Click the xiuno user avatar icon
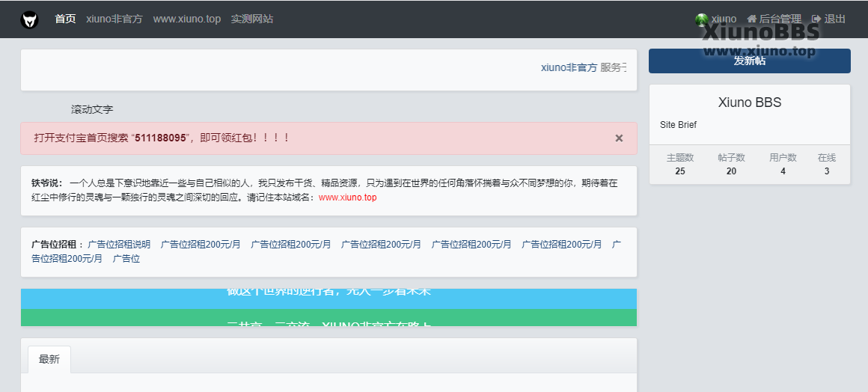This screenshot has height=392, width=868. pos(702,19)
